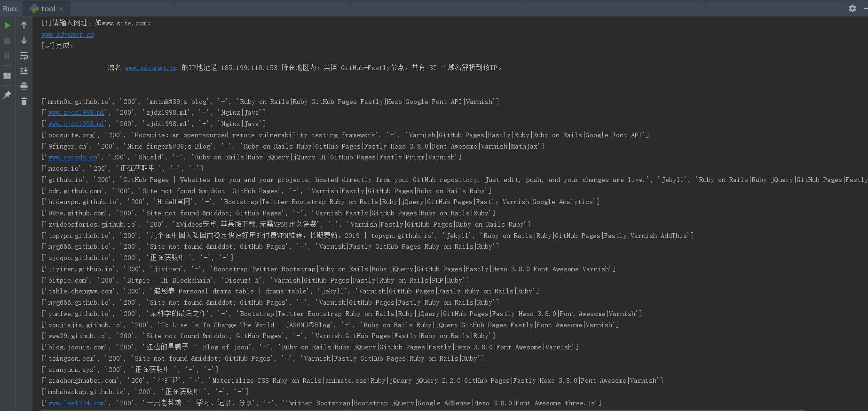Click the 'mohubackup.github.io' result row
This screenshot has width=868, height=411.
tap(145, 392)
